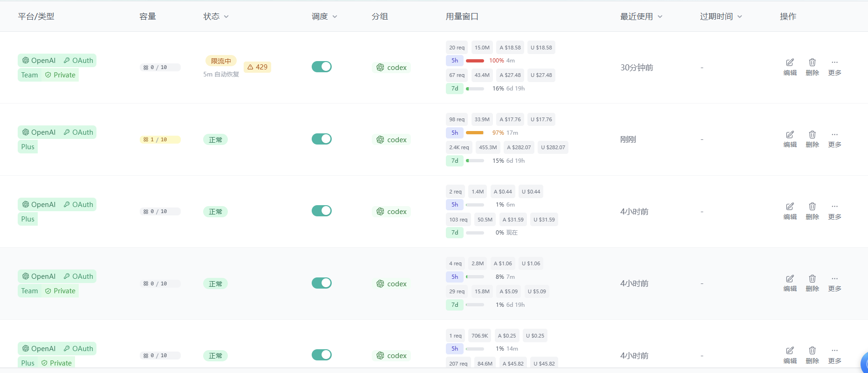Toggle the scheduling switch in the $0.25 row
Screen dimensions: 868x373
[x=321, y=355]
